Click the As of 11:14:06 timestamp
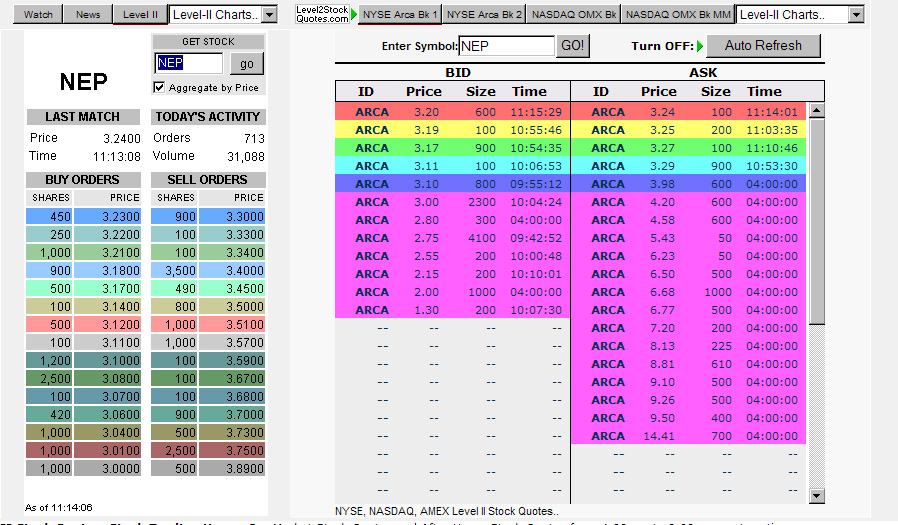The height and width of the screenshot is (525, 898). point(58,507)
